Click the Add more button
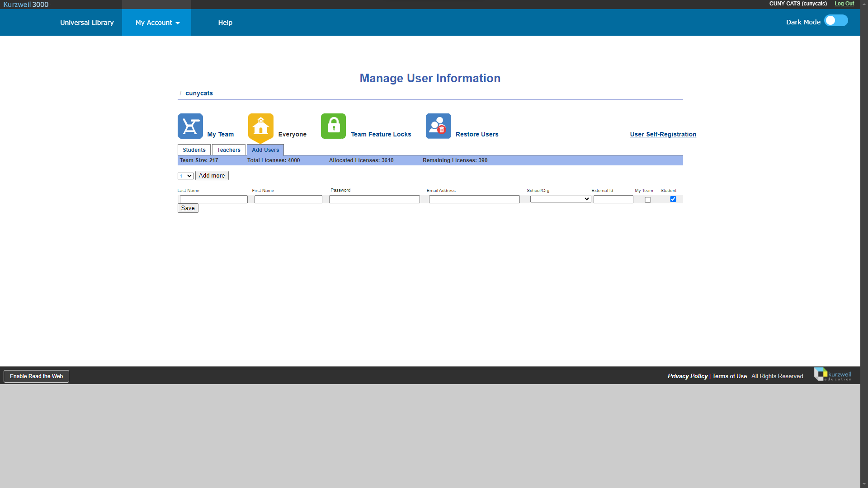The image size is (868, 488). click(x=212, y=176)
